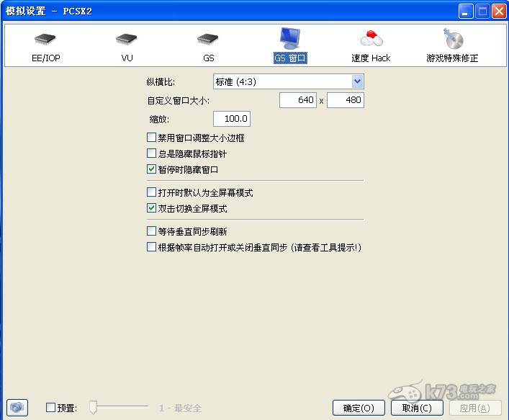Click the GS 窗口 monitor icon
Viewport: 509px width, 420px height.
click(x=290, y=39)
